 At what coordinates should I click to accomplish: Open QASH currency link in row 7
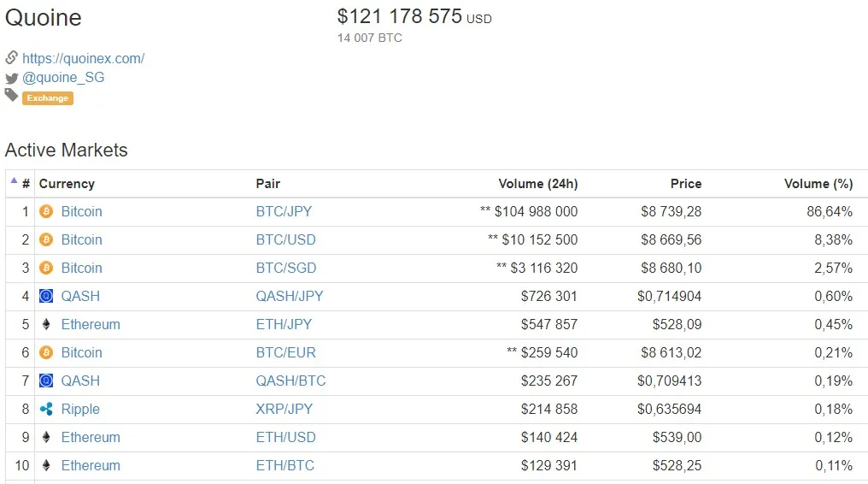point(80,381)
